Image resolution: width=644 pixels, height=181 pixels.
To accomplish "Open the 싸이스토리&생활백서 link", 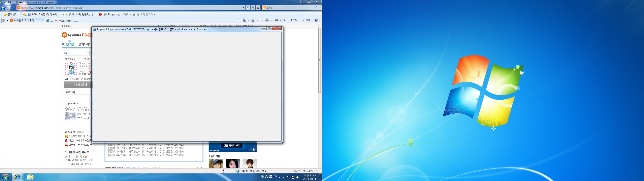I will (x=80, y=164).
